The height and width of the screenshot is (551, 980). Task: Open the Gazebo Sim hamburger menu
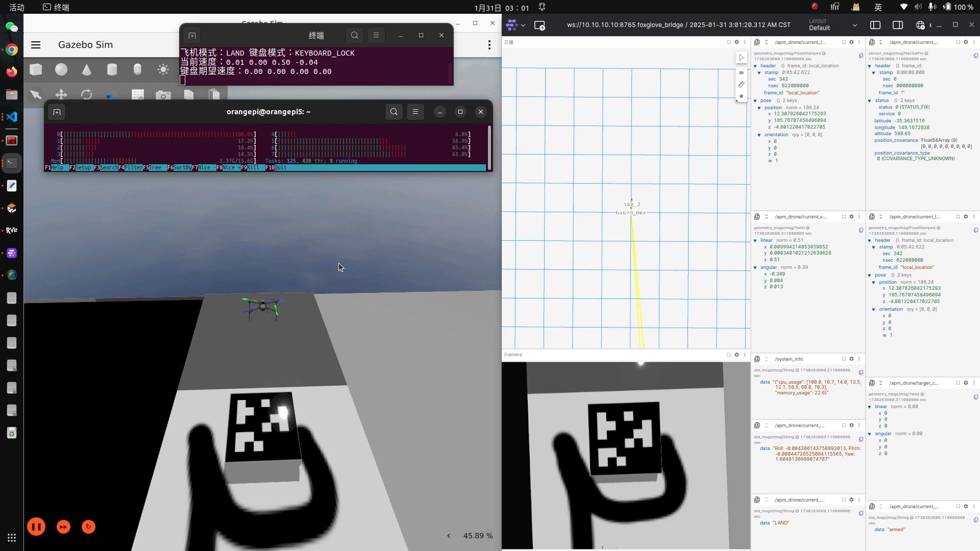point(36,45)
